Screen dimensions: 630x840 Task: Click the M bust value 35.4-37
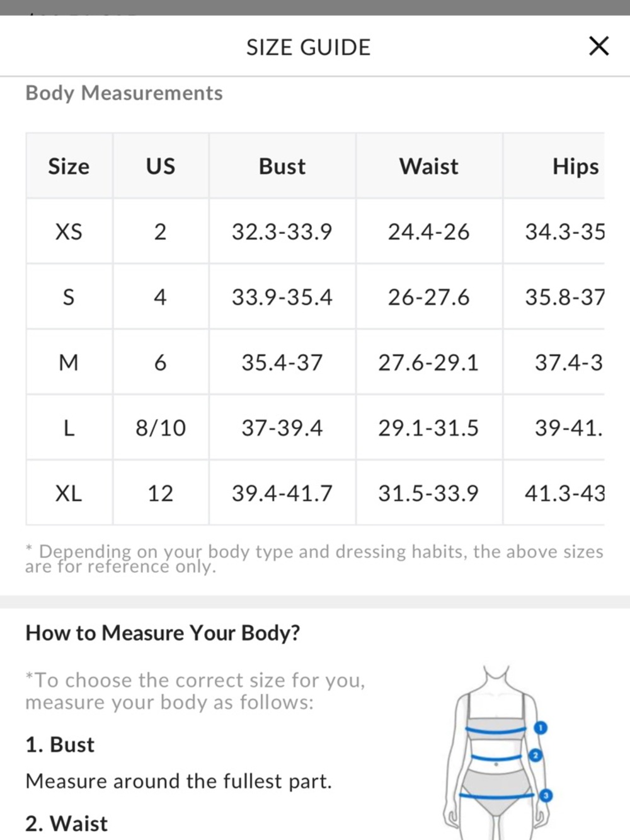click(x=282, y=362)
